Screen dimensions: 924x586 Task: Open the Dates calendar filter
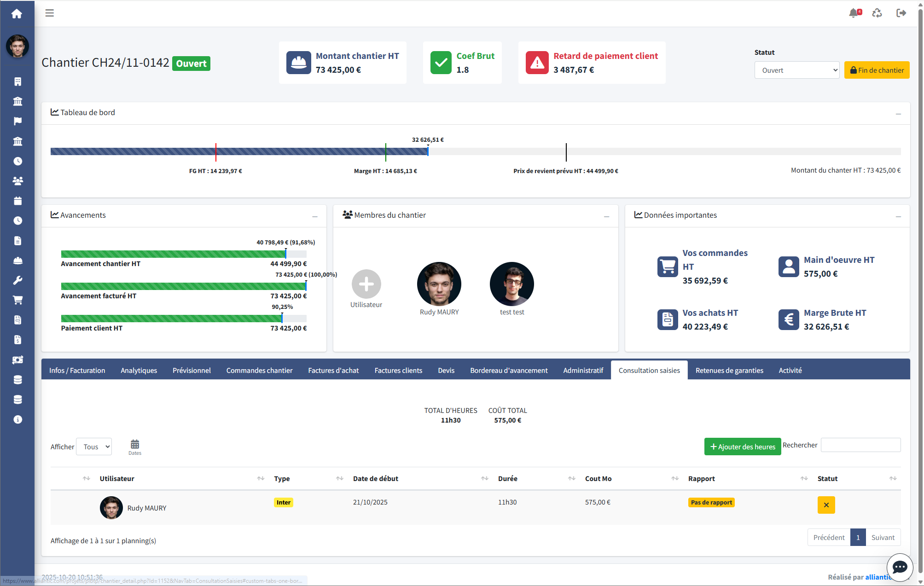pyautogui.click(x=135, y=447)
